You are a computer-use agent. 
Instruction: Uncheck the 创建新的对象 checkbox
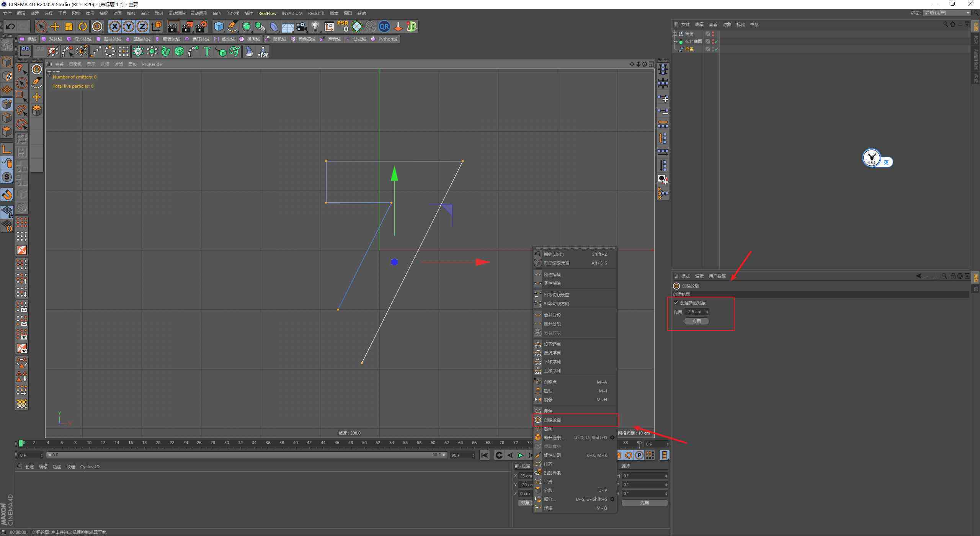[x=676, y=303]
